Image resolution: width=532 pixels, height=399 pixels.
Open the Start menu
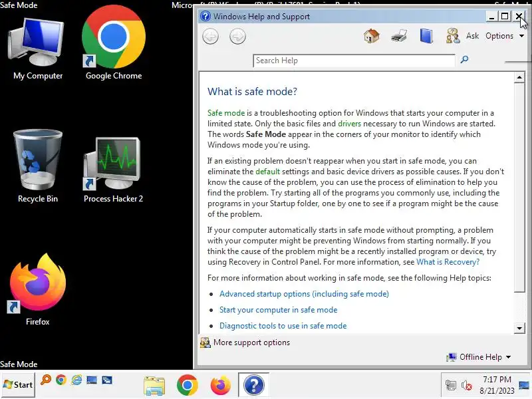pos(18,385)
